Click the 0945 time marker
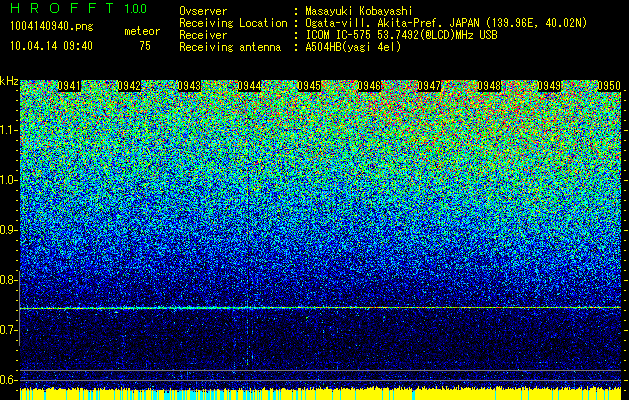The image size is (629, 400). coord(309,86)
